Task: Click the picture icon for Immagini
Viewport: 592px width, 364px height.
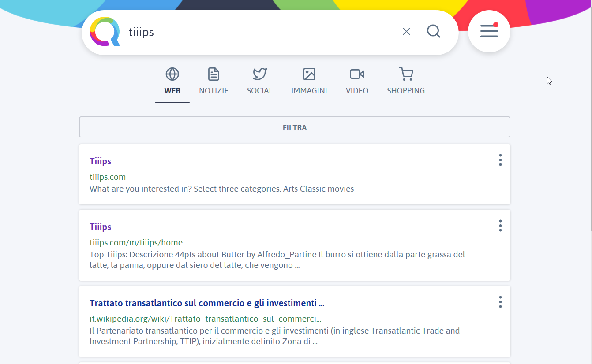Action: 309,74
